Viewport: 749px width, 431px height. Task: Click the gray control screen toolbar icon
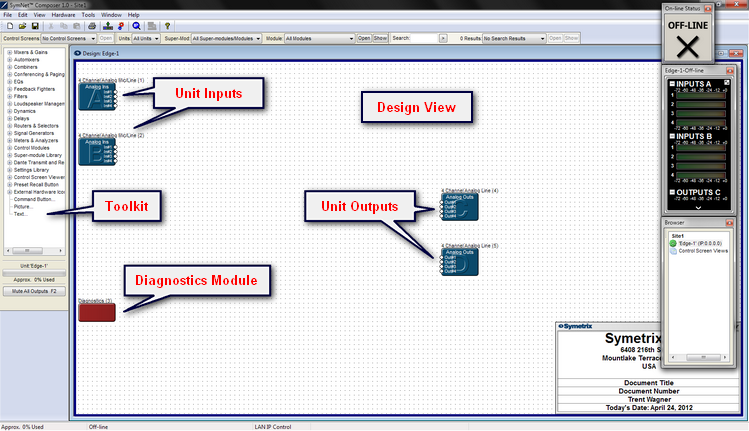tap(152, 26)
